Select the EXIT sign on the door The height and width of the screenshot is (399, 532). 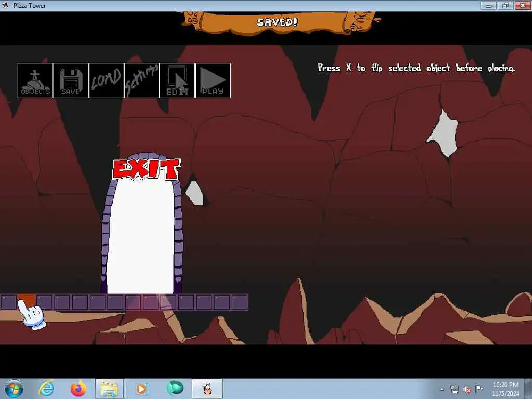click(x=146, y=169)
